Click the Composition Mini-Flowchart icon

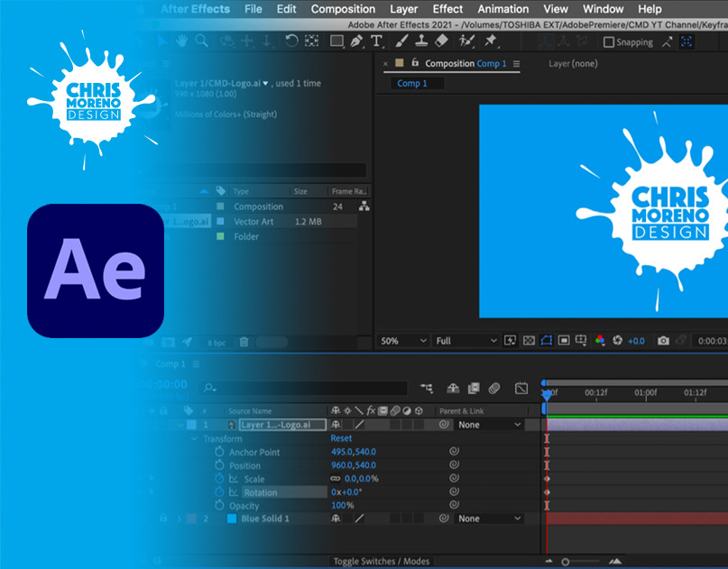point(427,389)
